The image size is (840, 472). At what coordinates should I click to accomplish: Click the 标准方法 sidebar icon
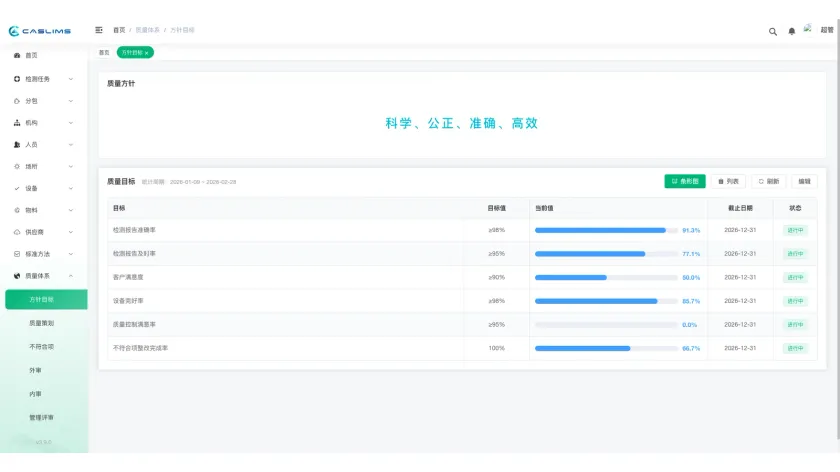click(x=17, y=254)
